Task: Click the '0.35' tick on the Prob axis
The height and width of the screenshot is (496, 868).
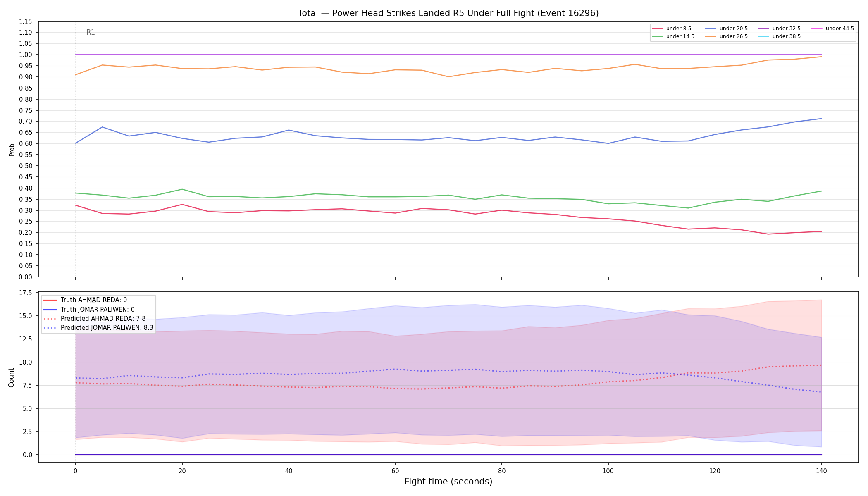Action: tap(26, 200)
